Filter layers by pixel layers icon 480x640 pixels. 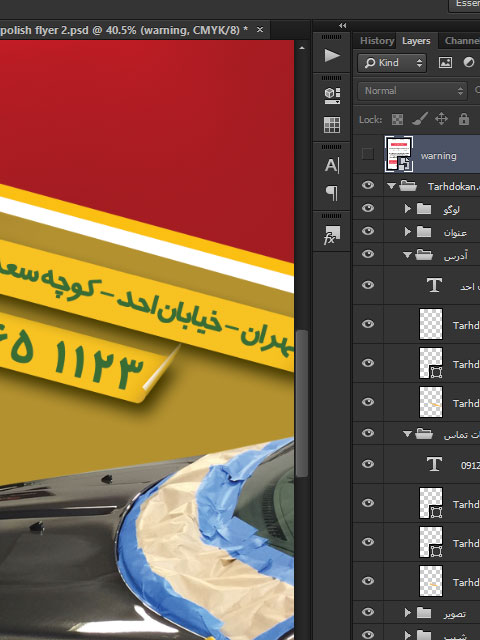(445, 62)
